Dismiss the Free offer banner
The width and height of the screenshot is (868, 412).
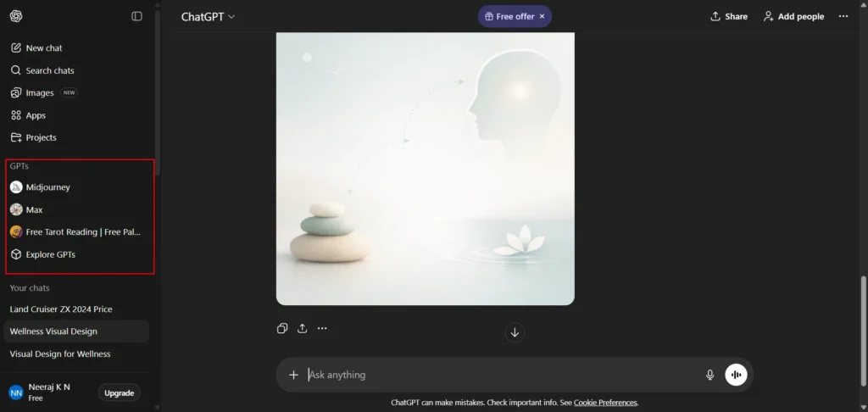542,16
